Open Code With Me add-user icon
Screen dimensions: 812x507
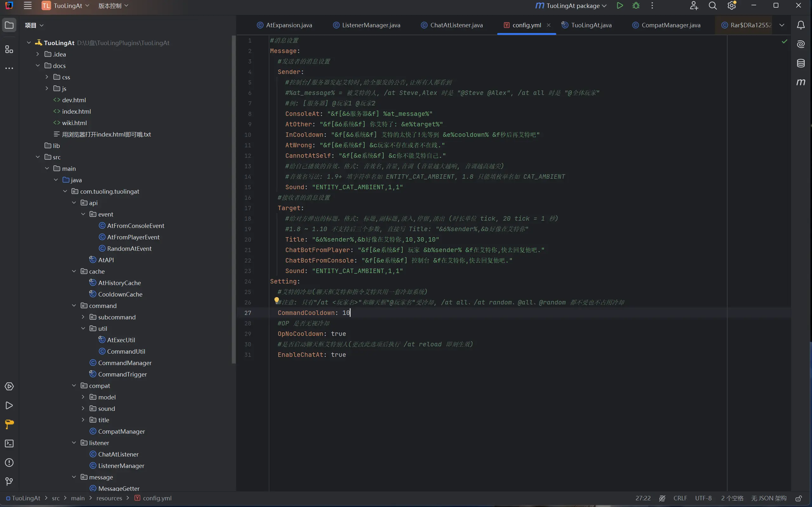pyautogui.click(x=694, y=6)
